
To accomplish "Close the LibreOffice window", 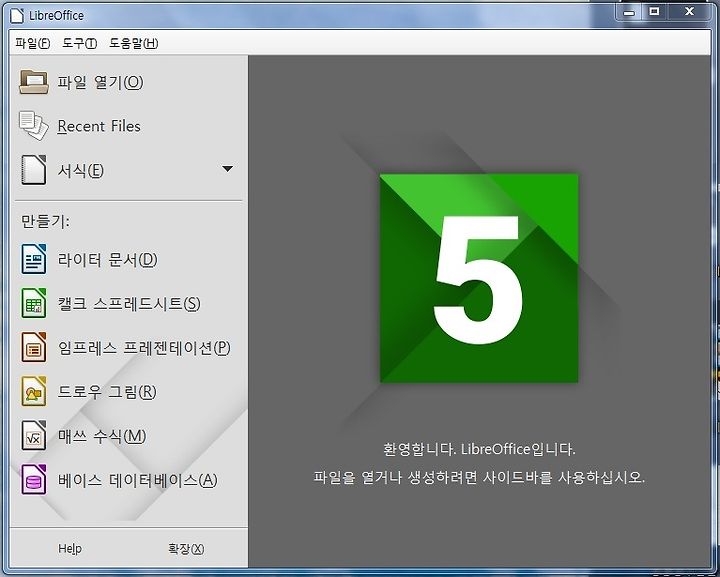I will [x=689, y=12].
